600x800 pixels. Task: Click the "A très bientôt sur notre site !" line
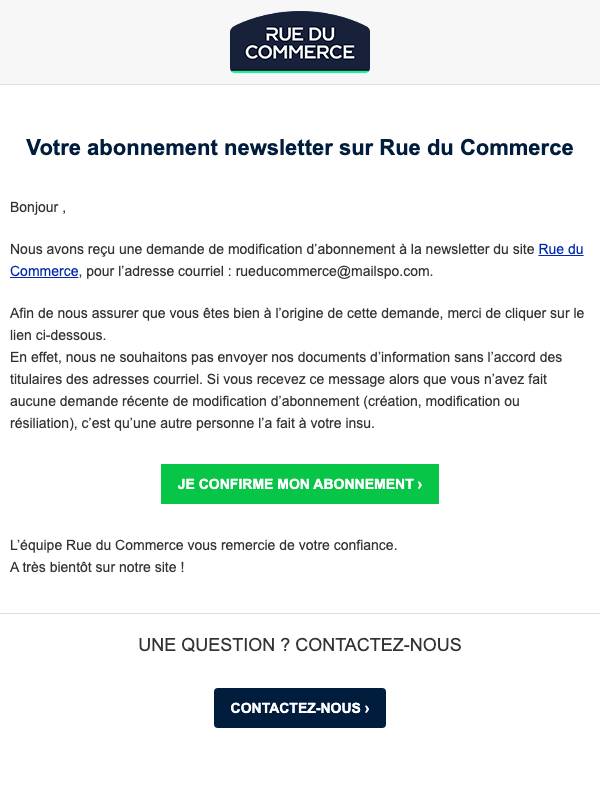[x=97, y=567]
